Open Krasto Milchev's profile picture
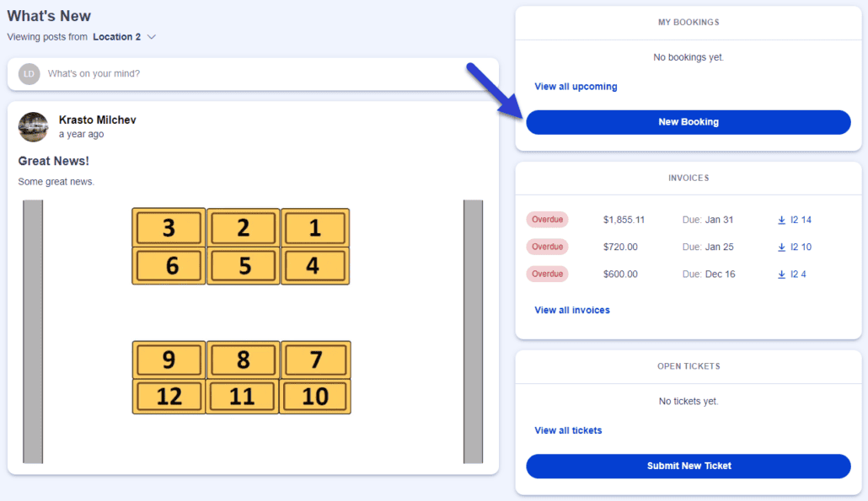This screenshot has width=868, height=501. click(x=33, y=126)
